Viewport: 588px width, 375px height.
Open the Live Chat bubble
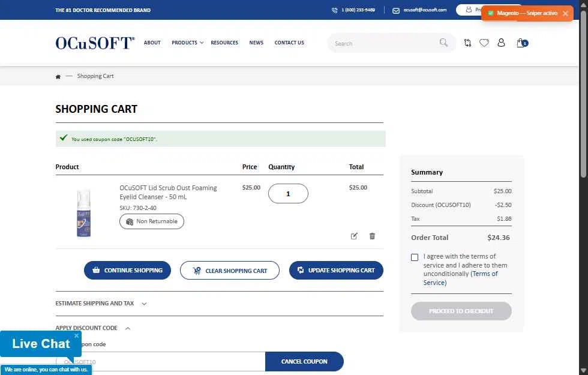(x=41, y=344)
